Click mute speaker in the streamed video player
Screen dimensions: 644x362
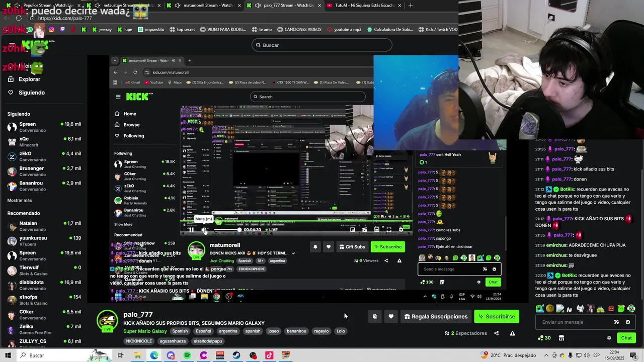pyautogui.click(x=204, y=230)
